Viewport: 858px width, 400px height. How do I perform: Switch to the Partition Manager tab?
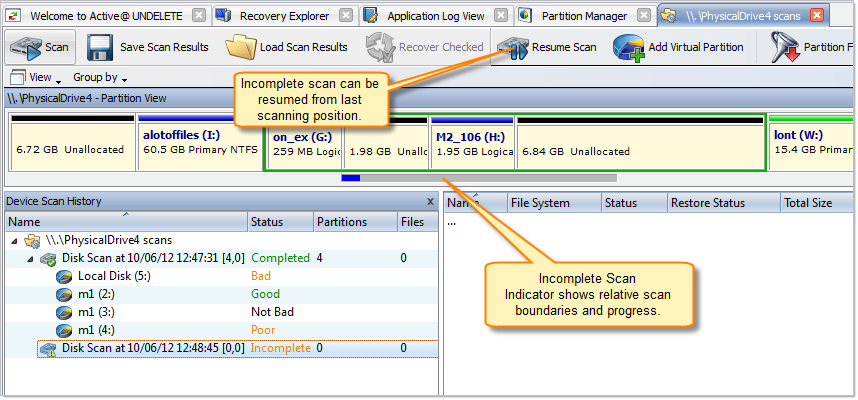click(584, 16)
